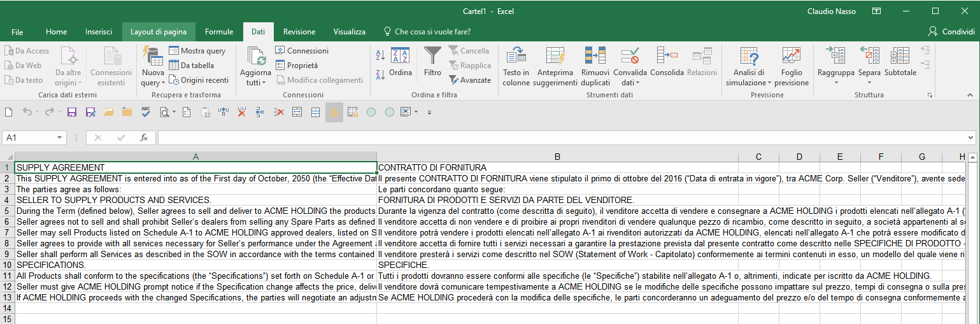The height and width of the screenshot is (324, 980).
Task: Click the purple Save icon
Action: (72, 112)
